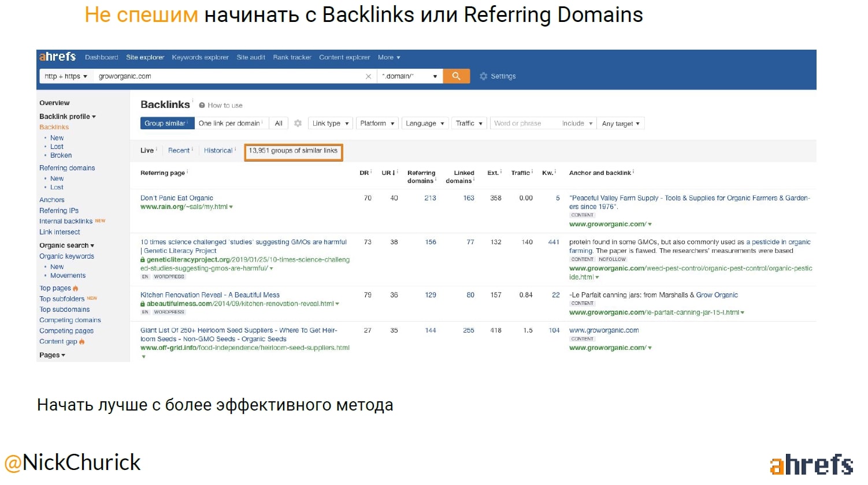Go to Referring domains in the sidebar
The image size is (868, 485).
[67, 168]
